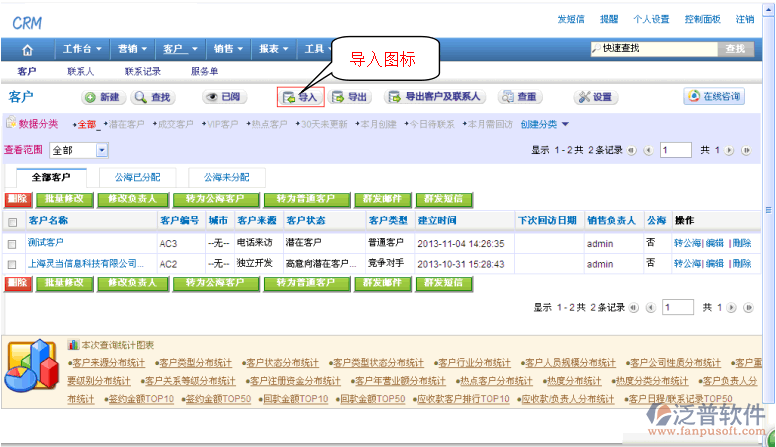
Task: Open the 客户来源分布统计 chart link
Action: coord(108,362)
